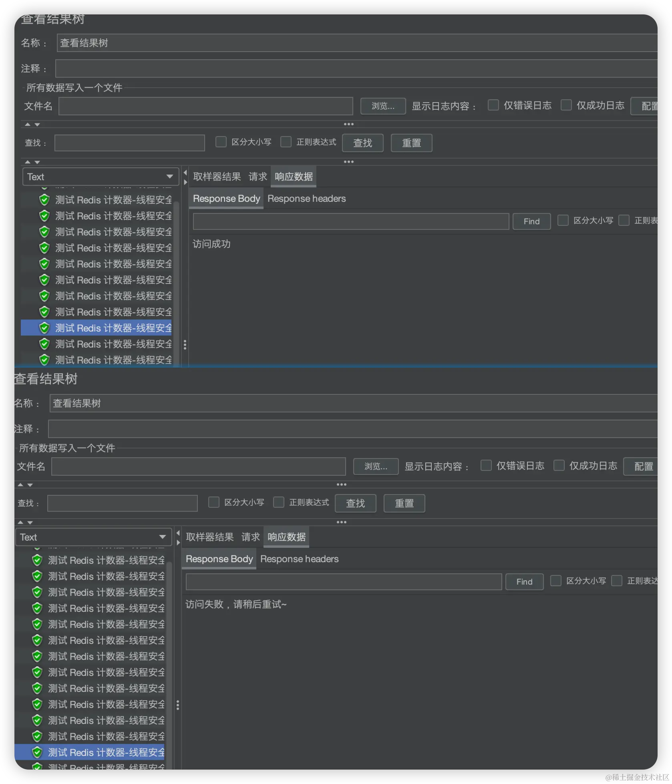This screenshot has width=672, height=784.
Task: Open Text renderer dropdown in 访问失败 panel
Action: pyautogui.click(x=93, y=537)
